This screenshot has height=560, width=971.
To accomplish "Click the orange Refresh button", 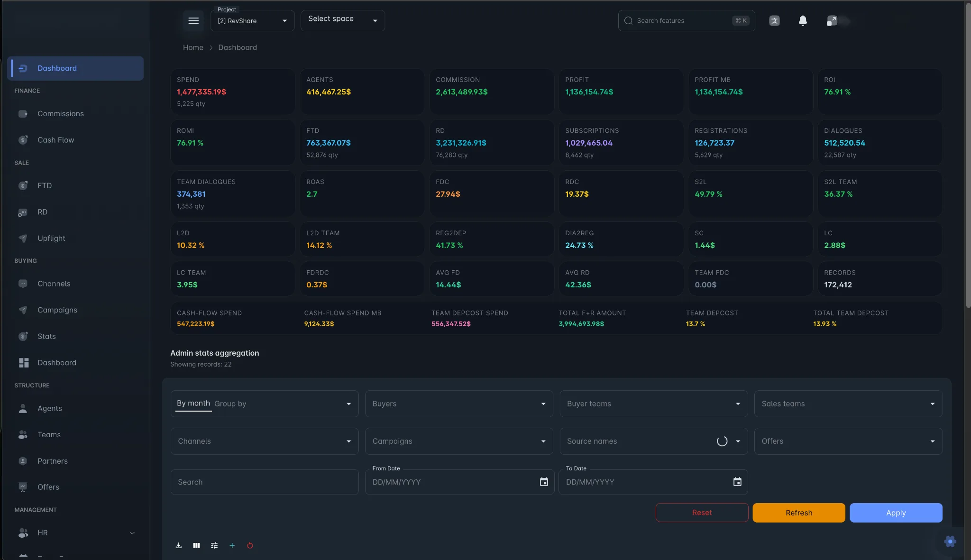I will click(799, 513).
